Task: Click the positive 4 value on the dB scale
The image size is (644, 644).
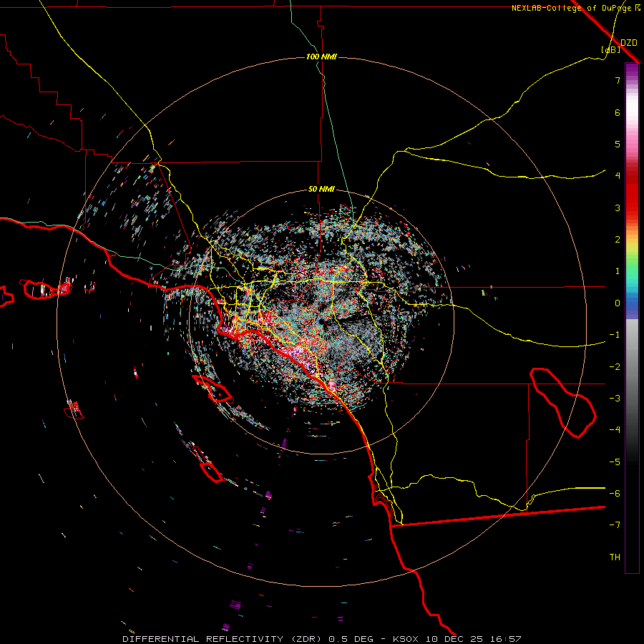Action: [618, 176]
